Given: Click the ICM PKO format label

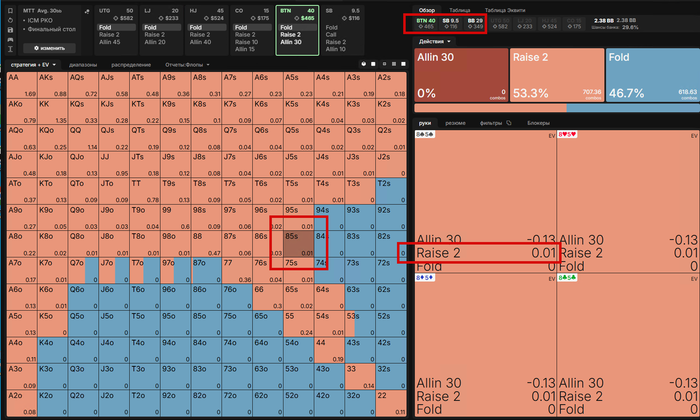Looking at the screenshot, I should 40,20.
